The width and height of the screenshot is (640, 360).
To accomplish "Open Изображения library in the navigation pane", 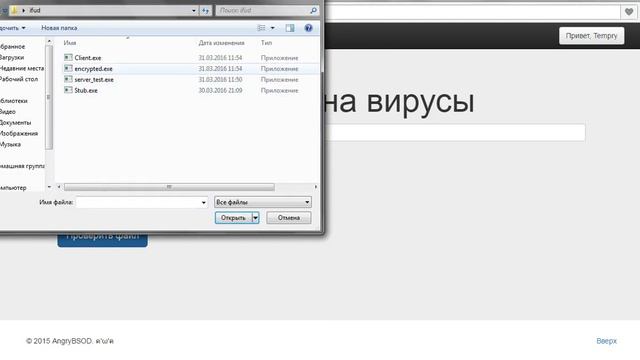I will click(x=19, y=133).
